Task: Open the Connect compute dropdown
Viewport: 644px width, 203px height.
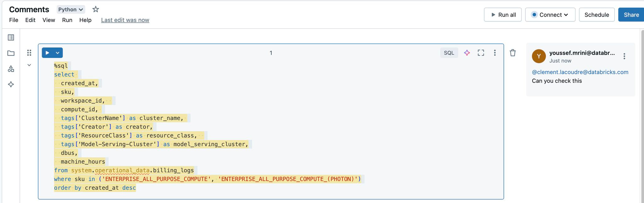Action: (x=550, y=15)
